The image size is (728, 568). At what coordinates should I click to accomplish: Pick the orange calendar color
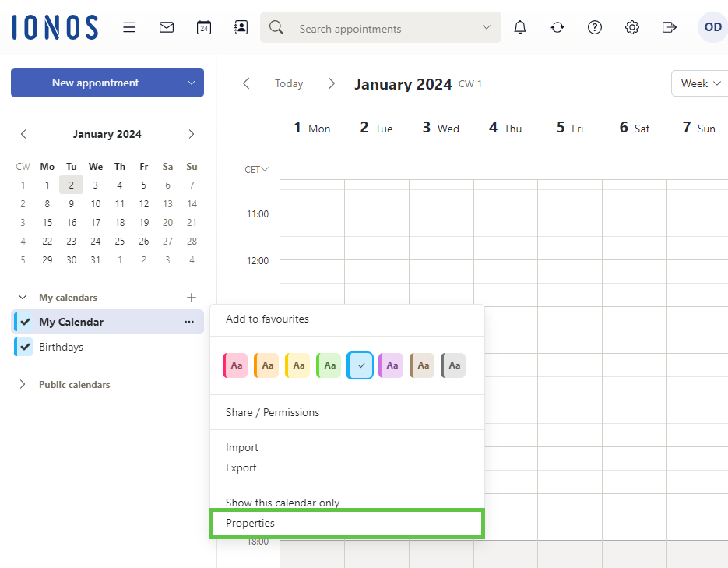pyautogui.click(x=266, y=365)
